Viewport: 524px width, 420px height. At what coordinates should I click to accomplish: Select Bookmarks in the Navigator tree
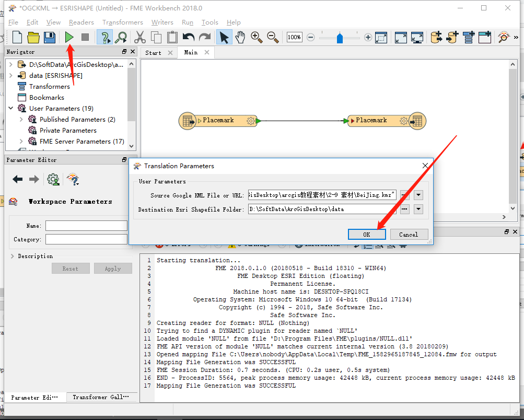click(47, 98)
